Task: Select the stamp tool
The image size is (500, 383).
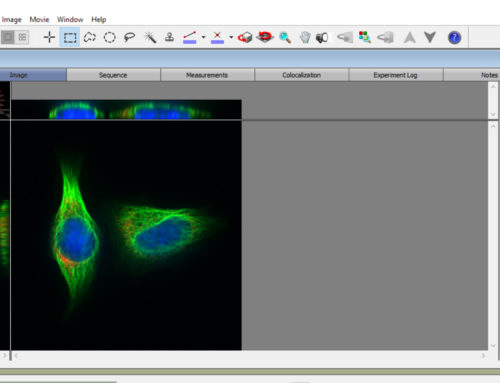Action: [x=170, y=37]
